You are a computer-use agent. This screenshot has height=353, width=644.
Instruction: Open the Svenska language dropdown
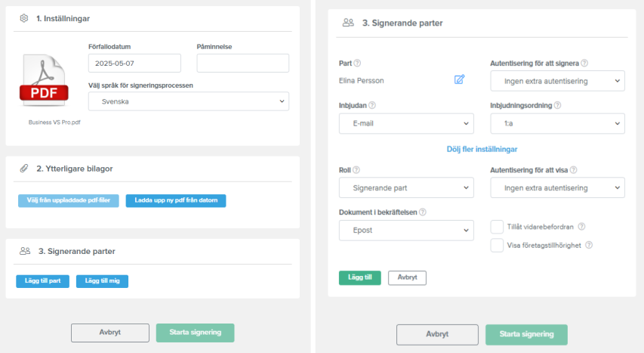[189, 101]
